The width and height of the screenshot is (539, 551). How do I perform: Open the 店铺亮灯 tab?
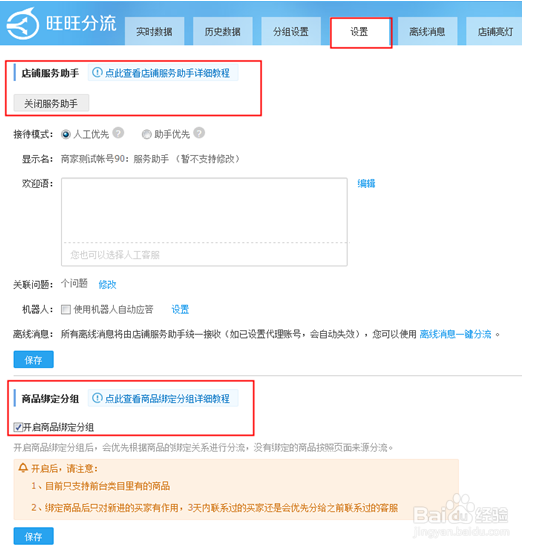coord(494,32)
